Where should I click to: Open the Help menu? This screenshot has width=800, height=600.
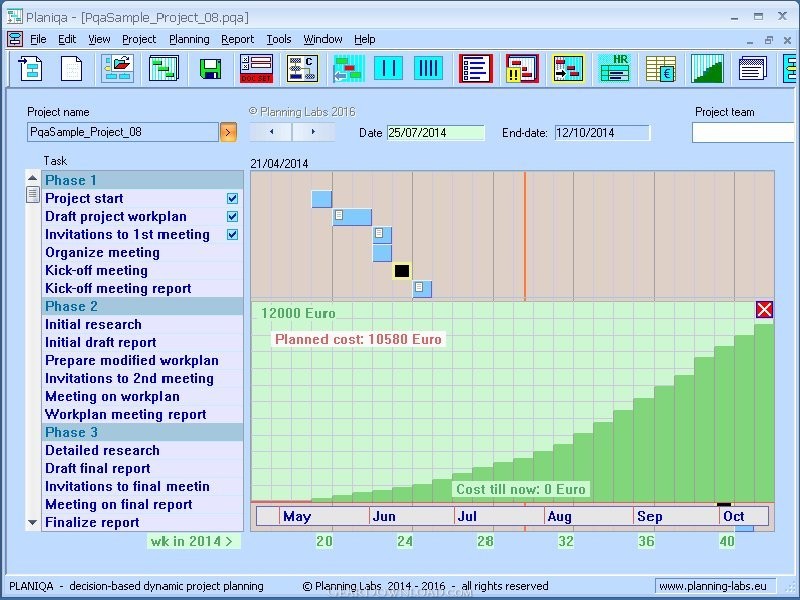[365, 39]
